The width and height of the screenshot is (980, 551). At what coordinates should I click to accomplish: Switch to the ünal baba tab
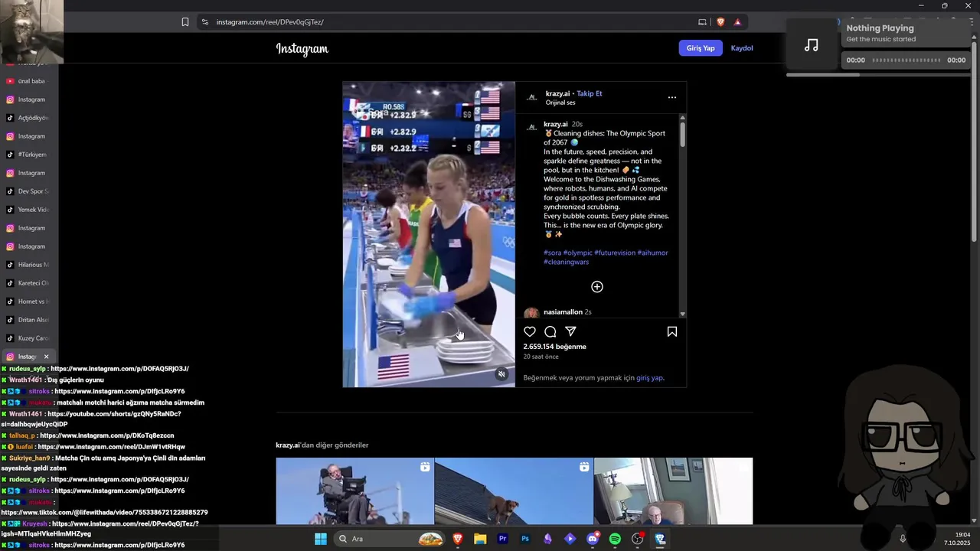[28, 81]
